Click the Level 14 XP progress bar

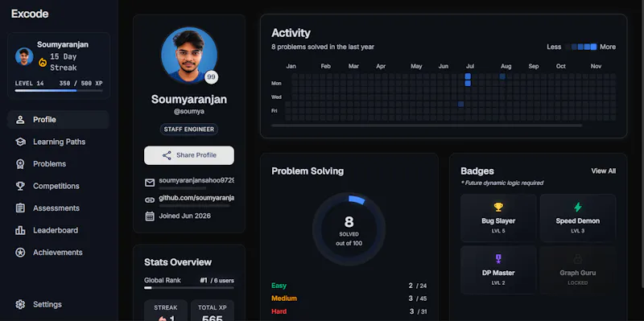pyautogui.click(x=59, y=90)
